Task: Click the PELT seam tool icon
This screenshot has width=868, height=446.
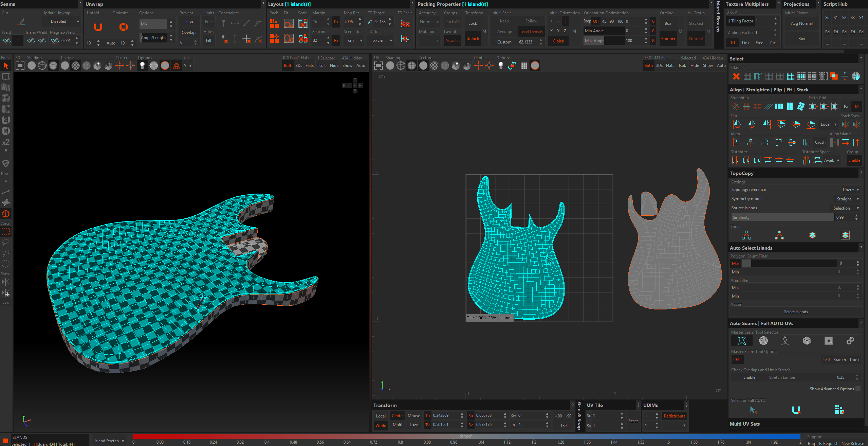Action: (742, 341)
